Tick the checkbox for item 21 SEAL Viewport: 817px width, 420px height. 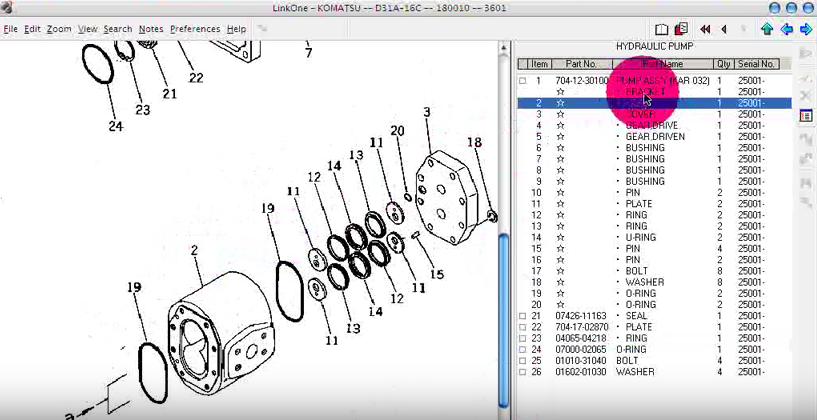[x=523, y=316]
